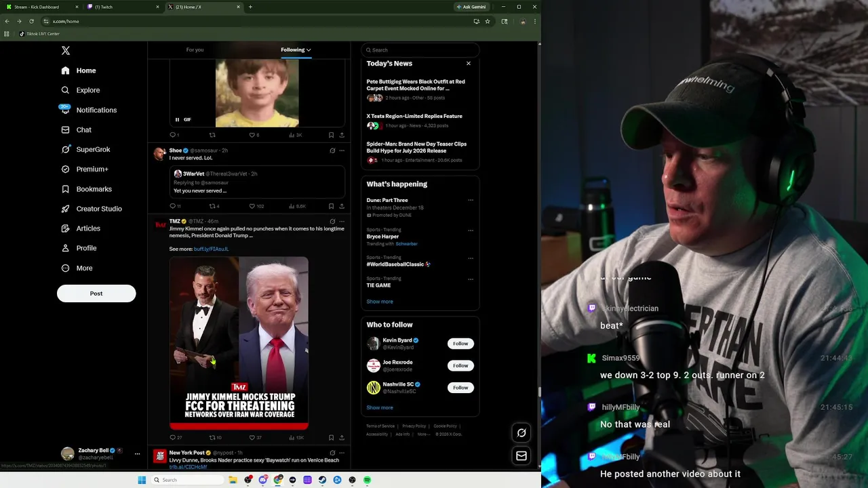Bookmark Shoe's 'I never served' post
This screenshot has width=868, height=488.
[x=331, y=206]
